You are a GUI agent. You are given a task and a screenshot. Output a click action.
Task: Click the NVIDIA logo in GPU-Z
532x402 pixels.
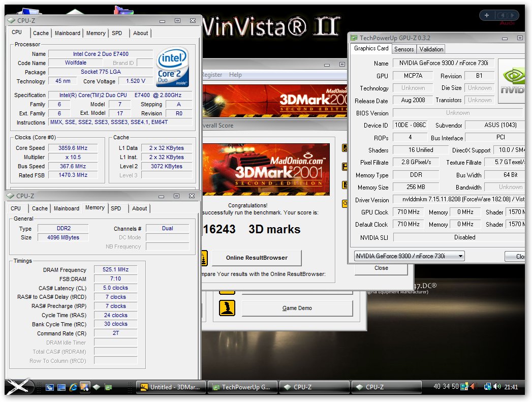[512, 81]
